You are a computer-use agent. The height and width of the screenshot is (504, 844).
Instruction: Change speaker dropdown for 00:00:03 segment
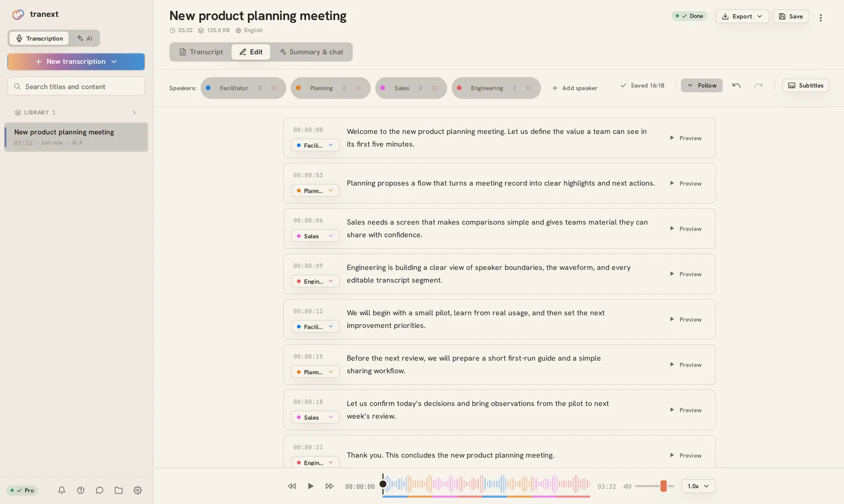[x=315, y=191]
